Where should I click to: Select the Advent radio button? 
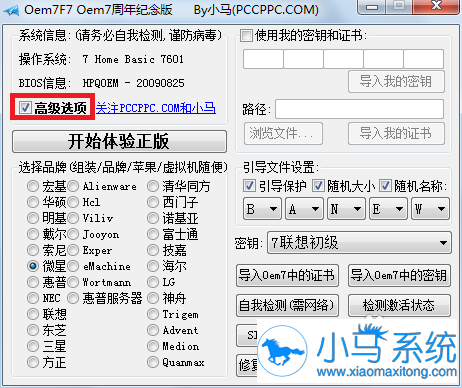click(153, 330)
